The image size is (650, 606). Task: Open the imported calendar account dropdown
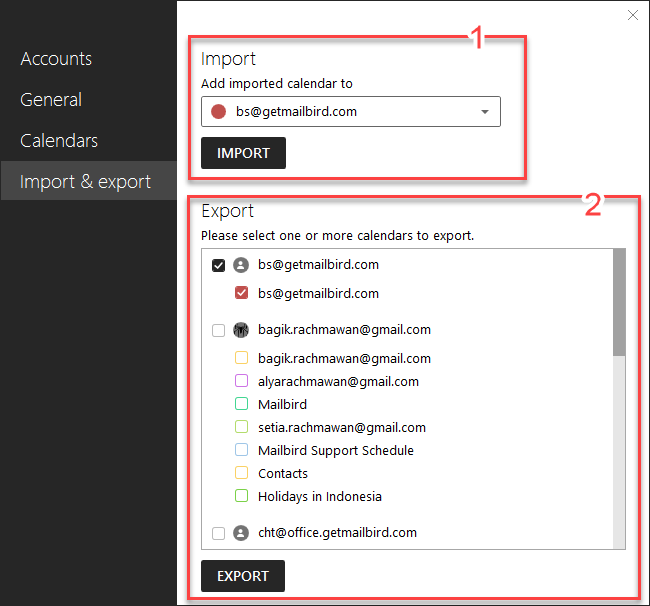coord(351,112)
